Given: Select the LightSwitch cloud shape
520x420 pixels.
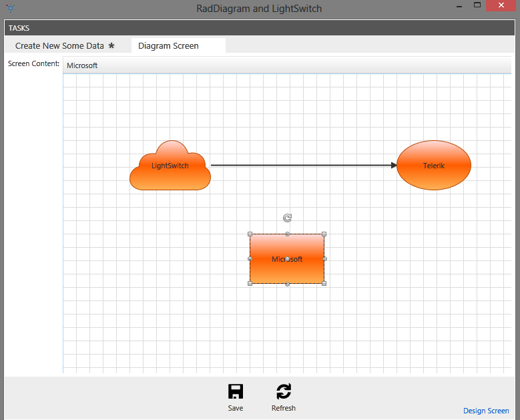Looking at the screenshot, I should click(x=170, y=165).
